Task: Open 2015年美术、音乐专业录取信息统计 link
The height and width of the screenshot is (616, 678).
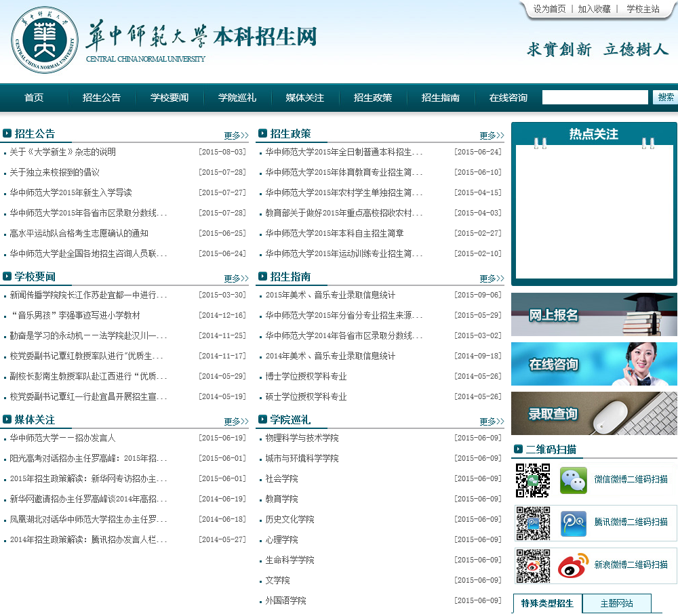Action: (330, 295)
